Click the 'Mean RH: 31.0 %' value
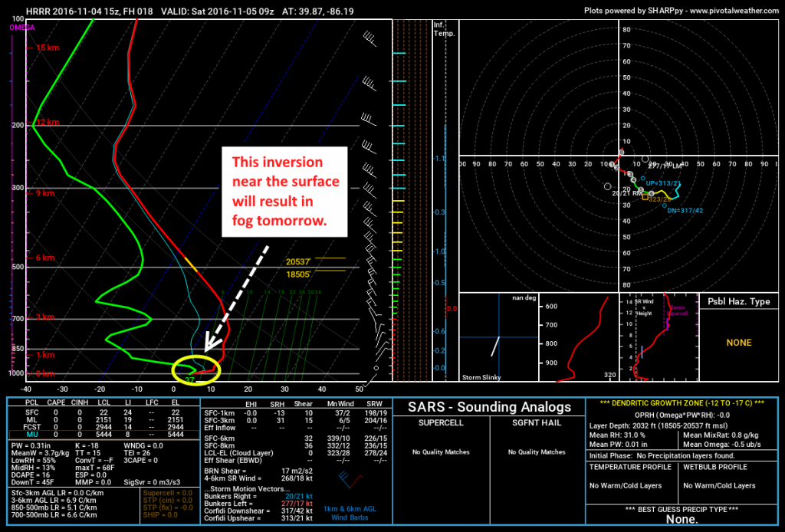785x532 pixels. tap(617, 435)
